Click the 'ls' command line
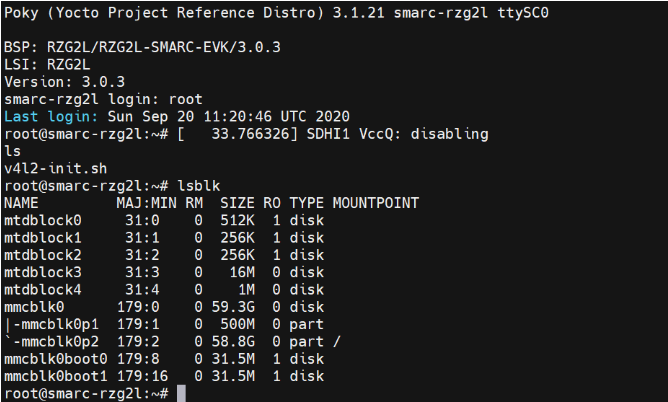The width and height of the screenshot is (668, 402). 12,151
